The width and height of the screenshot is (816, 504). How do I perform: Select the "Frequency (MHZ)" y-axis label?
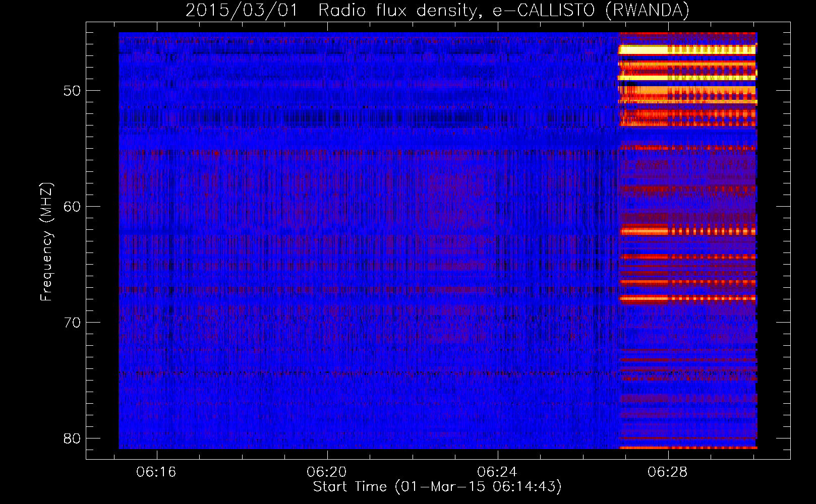point(47,242)
